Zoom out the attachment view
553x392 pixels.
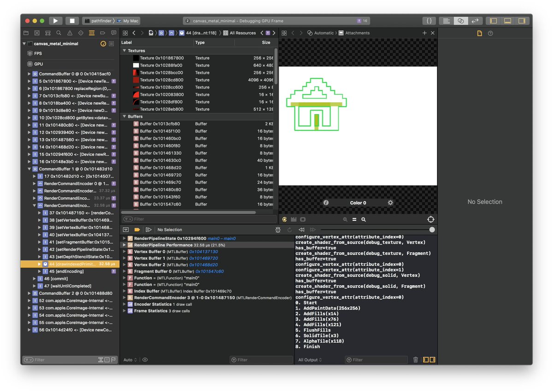pyautogui.click(x=345, y=220)
